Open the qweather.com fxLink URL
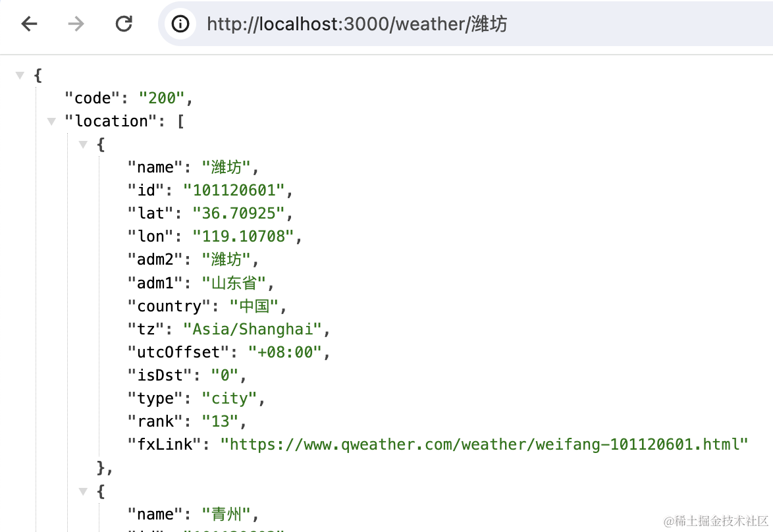 click(484, 444)
